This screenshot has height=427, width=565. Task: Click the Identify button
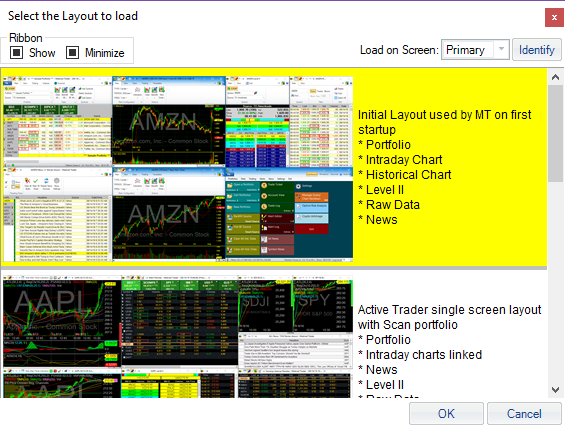click(537, 50)
